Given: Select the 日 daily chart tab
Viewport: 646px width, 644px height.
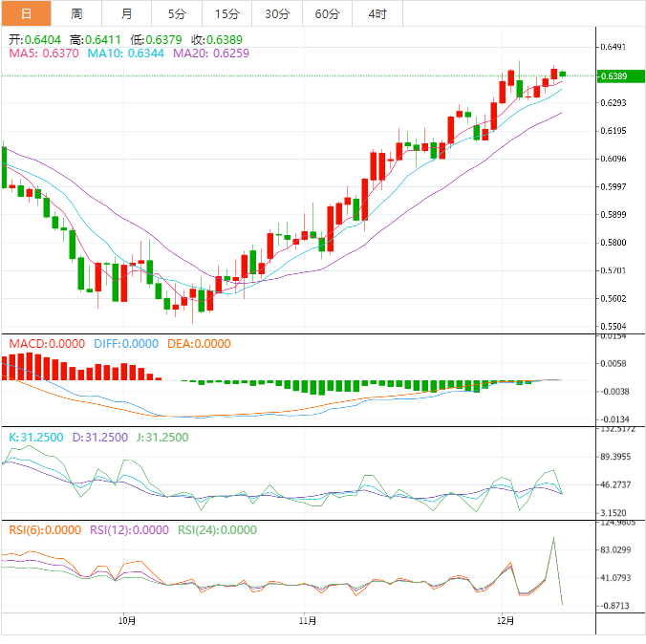Looking at the screenshot, I should 26,13.
